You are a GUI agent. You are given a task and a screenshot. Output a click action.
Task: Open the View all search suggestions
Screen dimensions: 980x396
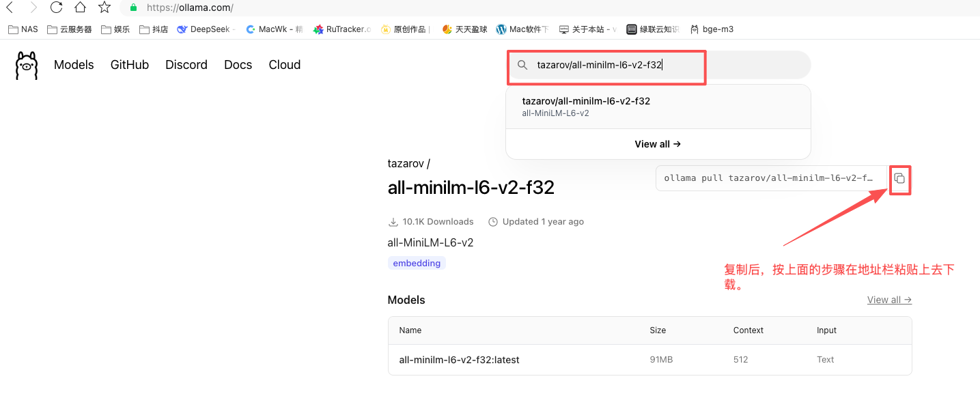[x=657, y=144]
